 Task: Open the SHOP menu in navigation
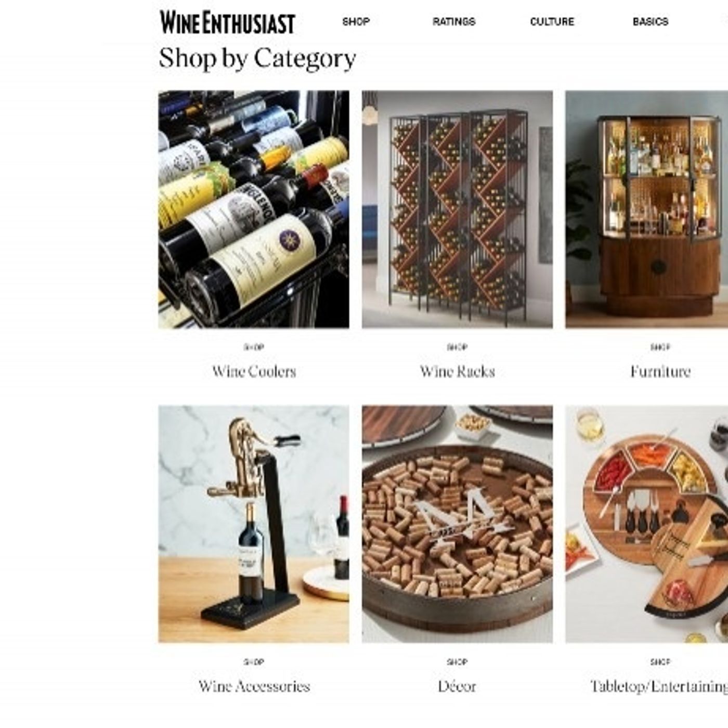tap(356, 22)
